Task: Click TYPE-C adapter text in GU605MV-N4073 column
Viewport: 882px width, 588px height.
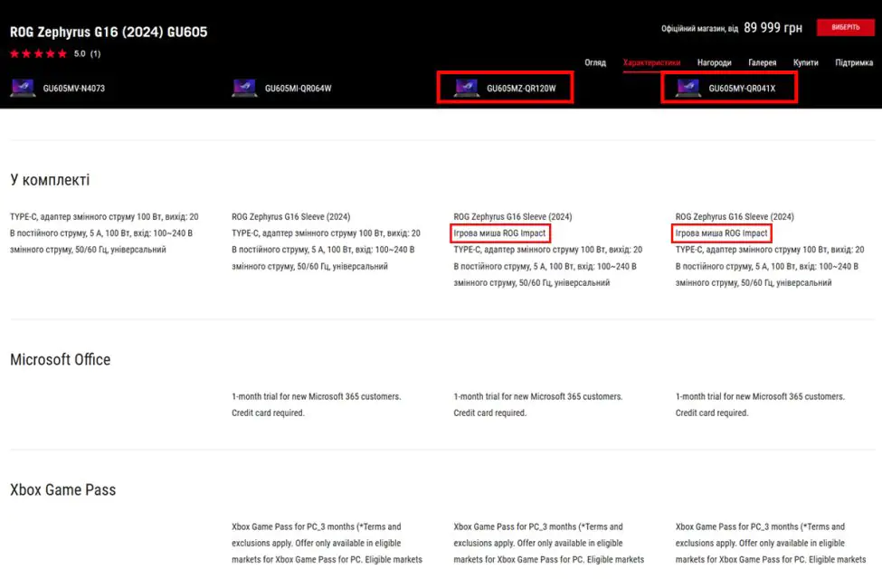Action: (104, 233)
